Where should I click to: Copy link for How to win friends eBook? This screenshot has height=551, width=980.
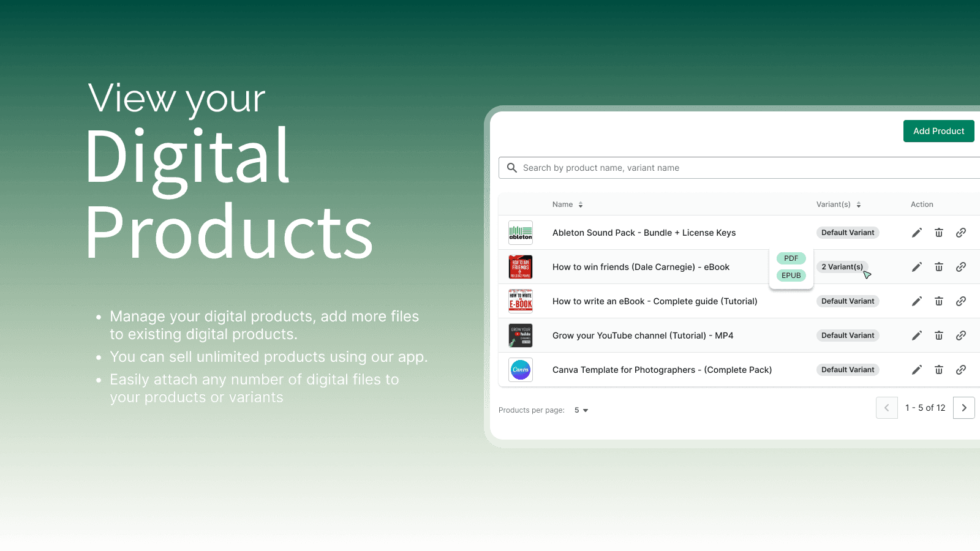(x=961, y=267)
